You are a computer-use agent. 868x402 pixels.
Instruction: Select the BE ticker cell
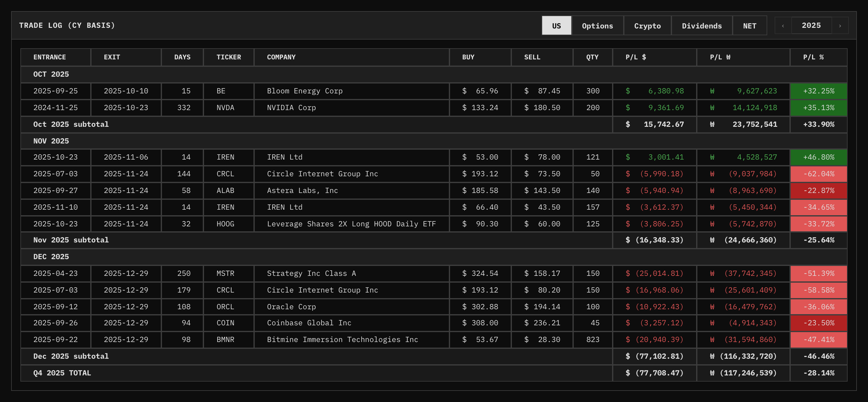point(229,91)
